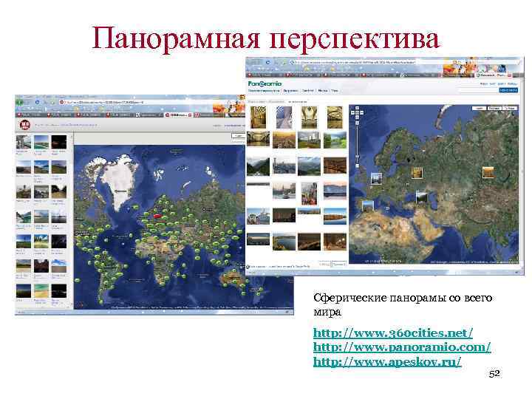The height and width of the screenshot is (399, 532).
Task: Click the blue search button on Panoramio
Action: (508, 90)
